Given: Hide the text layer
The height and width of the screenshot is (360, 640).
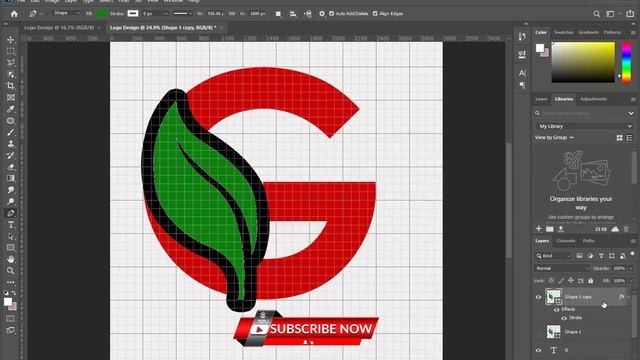Looking at the screenshot, I should (x=538, y=350).
